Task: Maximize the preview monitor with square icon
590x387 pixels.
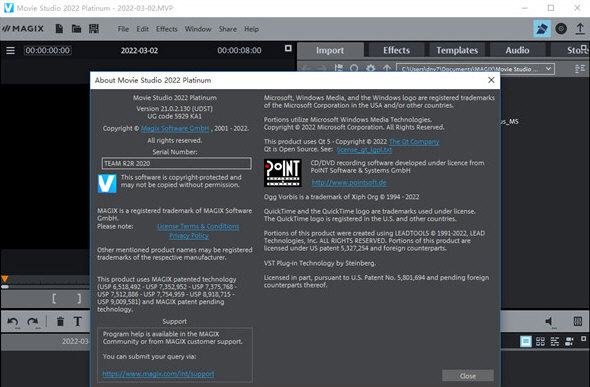Action: pos(288,48)
